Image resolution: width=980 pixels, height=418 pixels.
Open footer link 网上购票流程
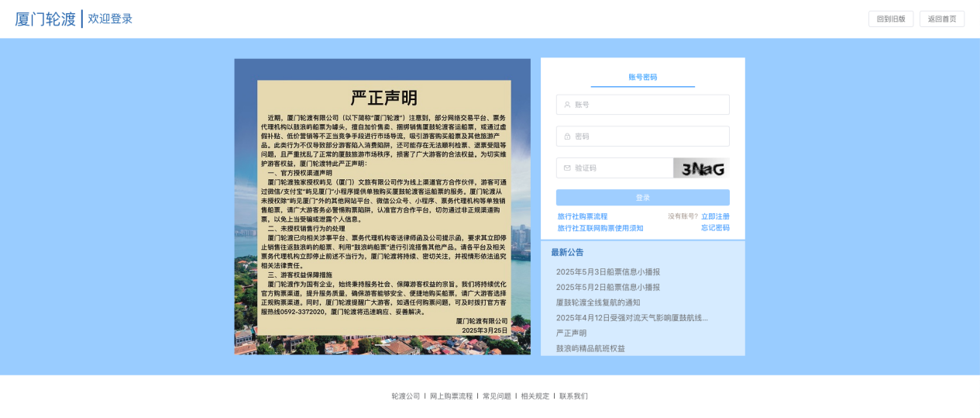pyautogui.click(x=451, y=396)
